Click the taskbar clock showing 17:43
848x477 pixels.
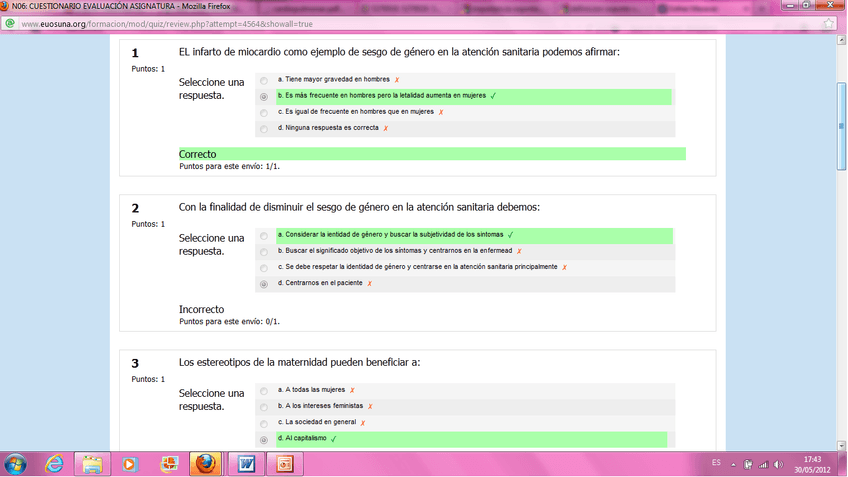pyautogui.click(x=812, y=464)
